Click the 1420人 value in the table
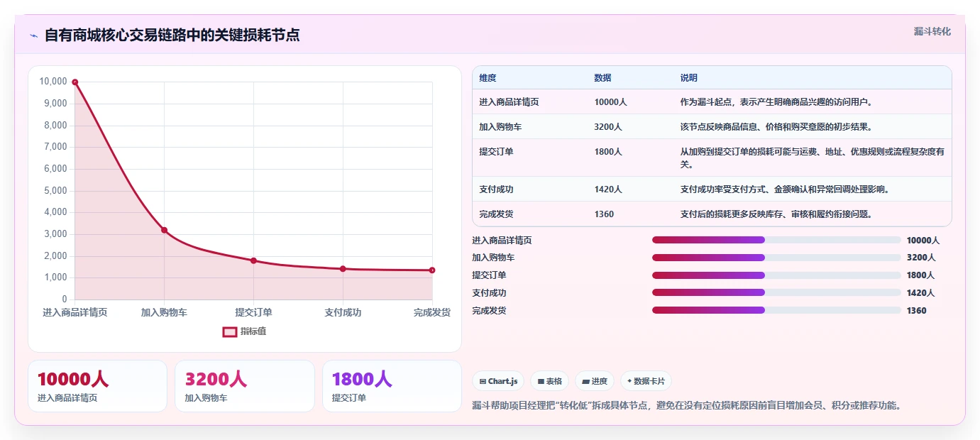This screenshot has height=440, width=980. pos(608,189)
